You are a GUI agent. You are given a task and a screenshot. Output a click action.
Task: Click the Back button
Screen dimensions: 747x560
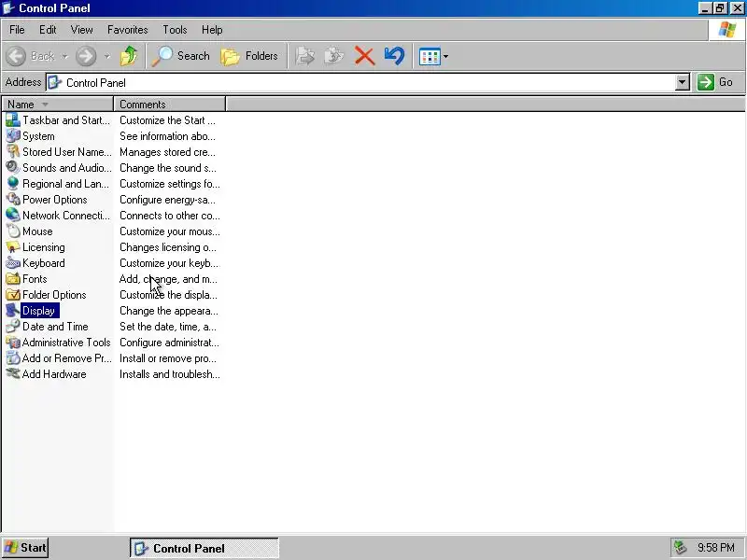[31, 56]
